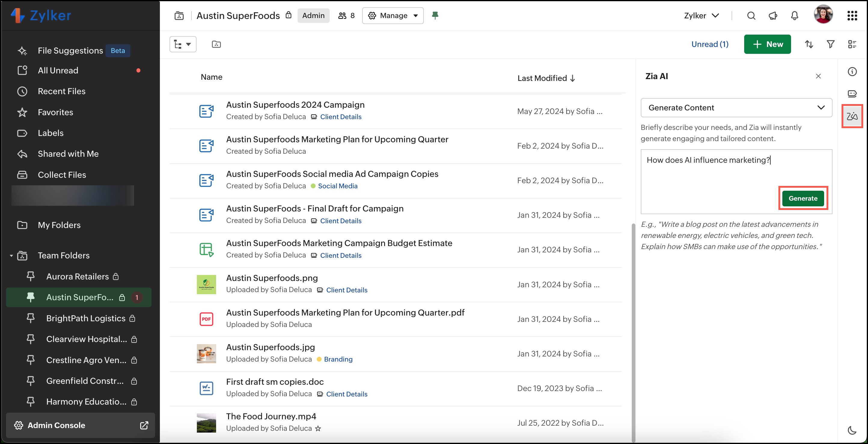868x444 pixels.
Task: Select Shared with Me in sidebar
Action: [x=68, y=154]
